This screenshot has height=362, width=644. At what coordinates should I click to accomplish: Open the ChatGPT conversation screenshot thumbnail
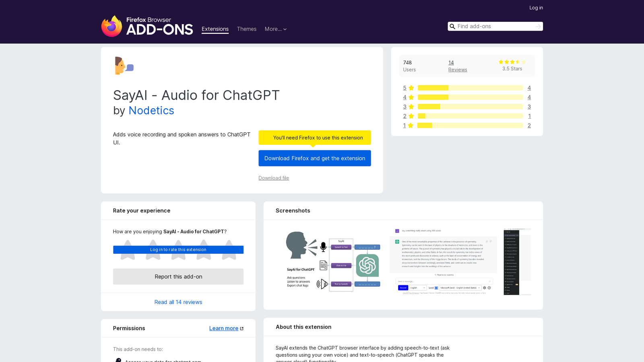tap(443, 261)
